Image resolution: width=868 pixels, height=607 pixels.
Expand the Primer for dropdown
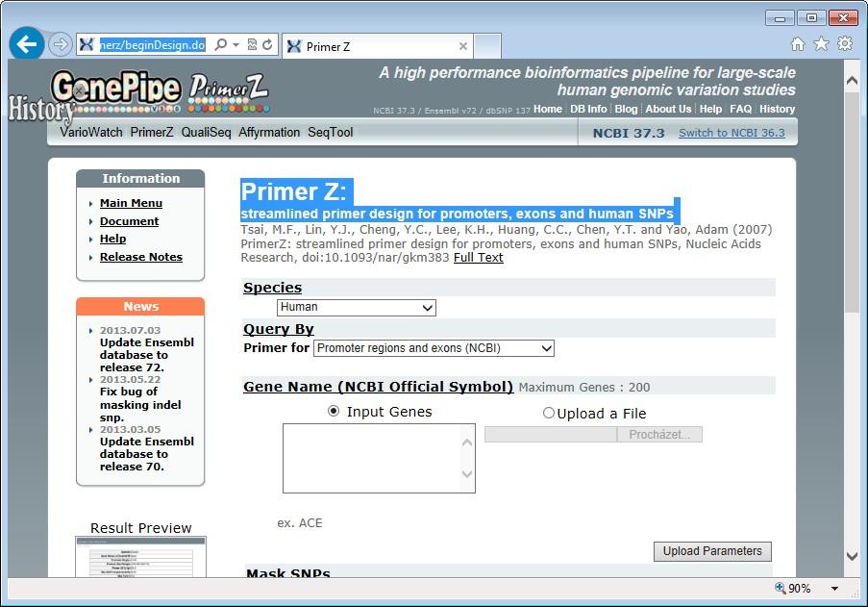point(434,348)
